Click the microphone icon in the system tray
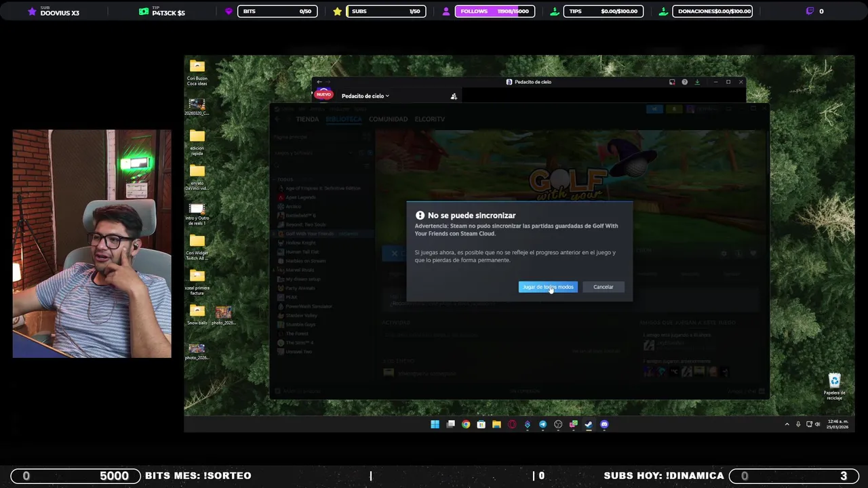This screenshot has height=488, width=868. (x=798, y=424)
